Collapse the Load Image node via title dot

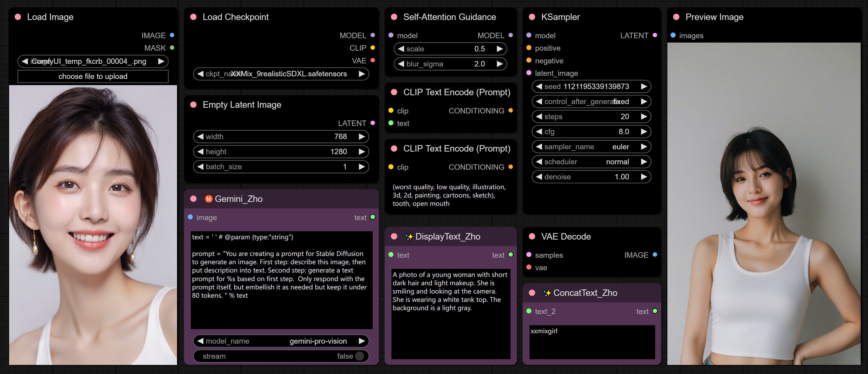(x=18, y=17)
